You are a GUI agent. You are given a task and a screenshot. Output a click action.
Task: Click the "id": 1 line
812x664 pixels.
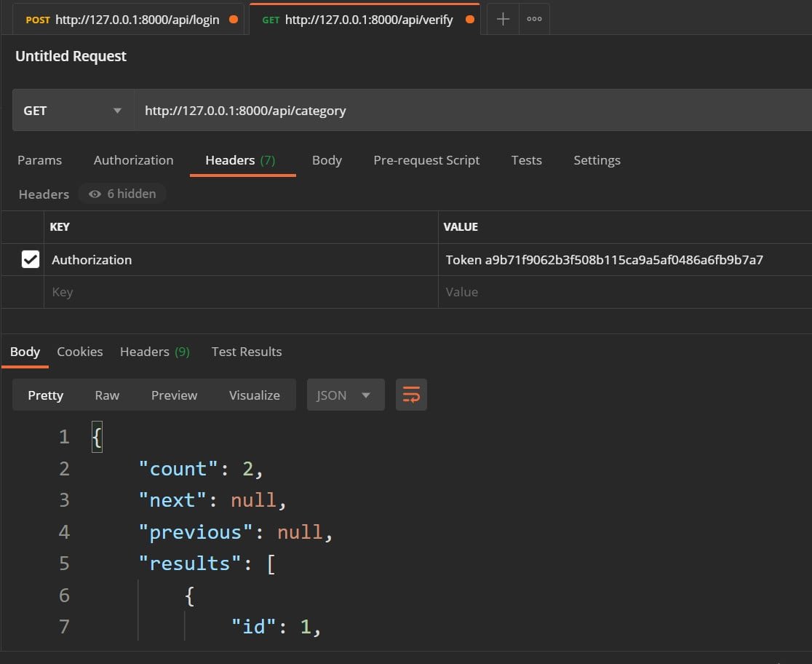[x=276, y=627]
